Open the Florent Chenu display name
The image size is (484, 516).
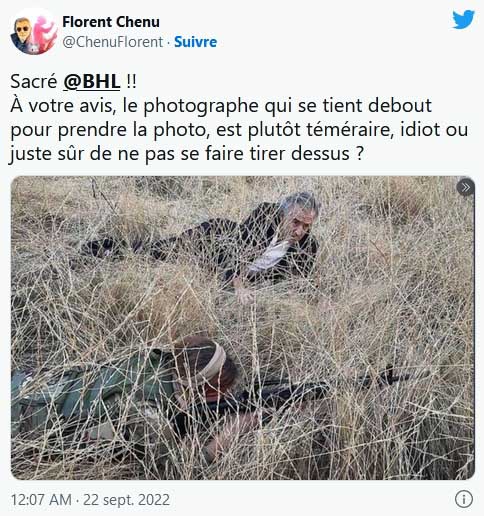(111, 22)
